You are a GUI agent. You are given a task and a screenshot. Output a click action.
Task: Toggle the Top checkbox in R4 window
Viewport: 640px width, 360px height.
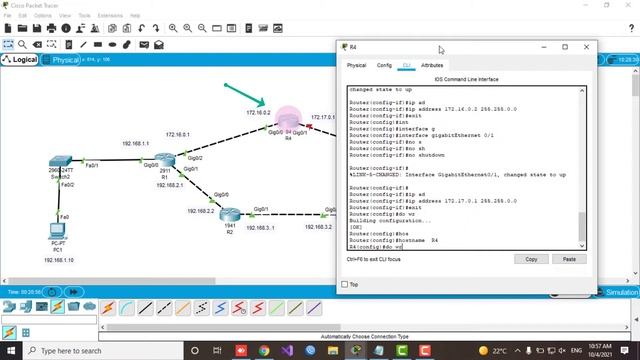click(344, 284)
